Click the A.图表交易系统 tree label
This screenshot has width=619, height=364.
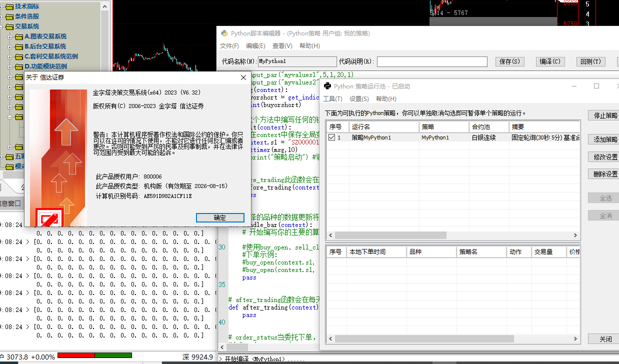(45, 36)
